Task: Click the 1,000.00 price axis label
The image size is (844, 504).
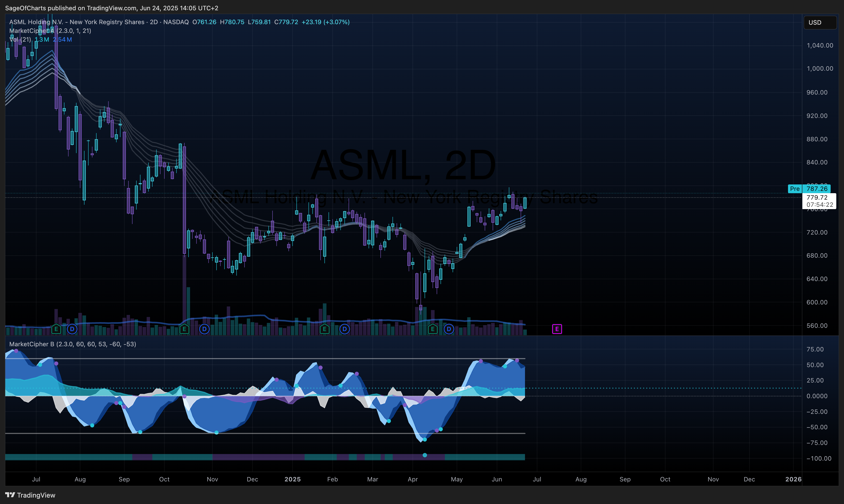Action: tap(820, 69)
